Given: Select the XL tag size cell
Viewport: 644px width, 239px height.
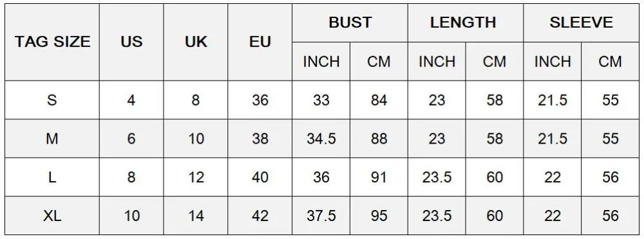Looking at the screenshot, I should tap(52, 216).
